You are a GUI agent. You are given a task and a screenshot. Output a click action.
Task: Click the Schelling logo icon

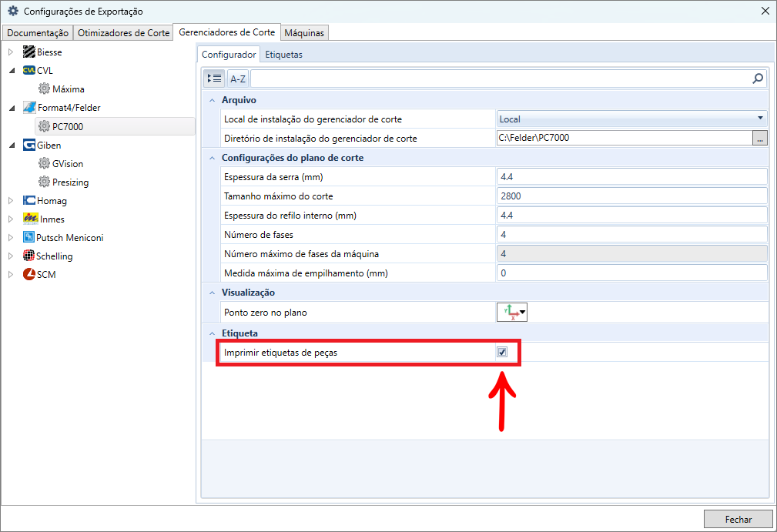28,256
